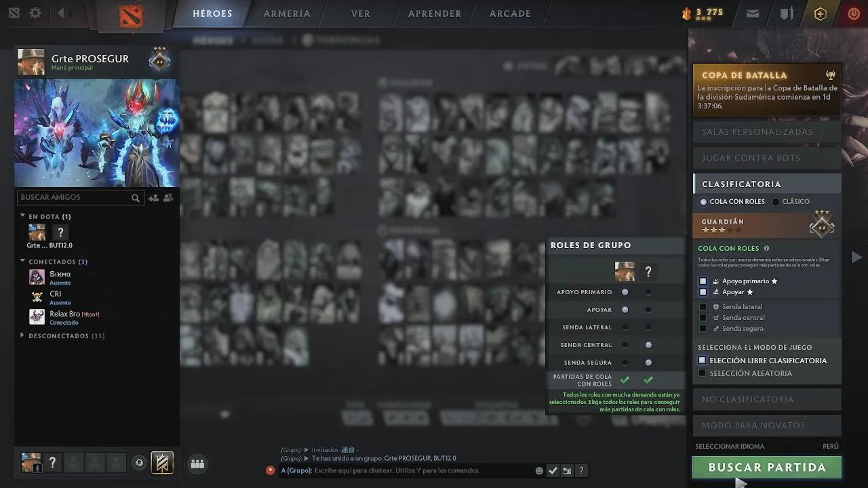
Task: Enable SELECCIÓN ALEATORIA game mode
Action: pyautogui.click(x=702, y=373)
